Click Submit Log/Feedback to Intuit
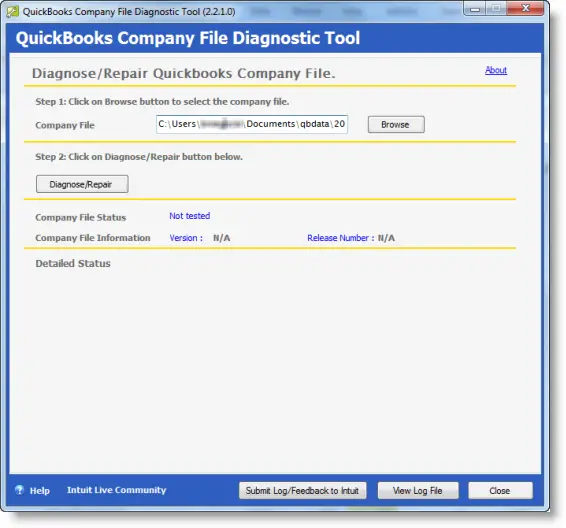The image size is (566, 528). point(302,490)
